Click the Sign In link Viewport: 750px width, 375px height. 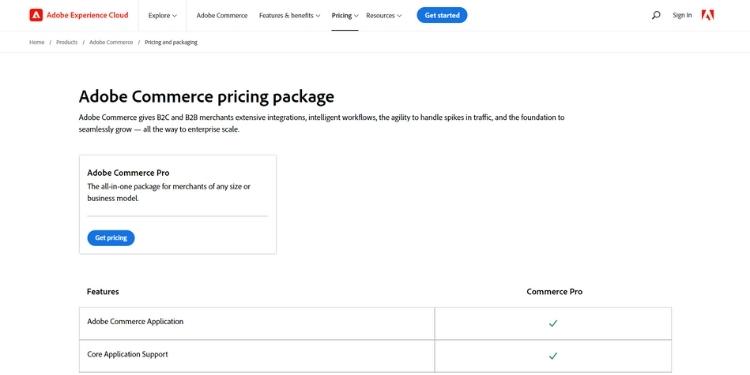(682, 15)
